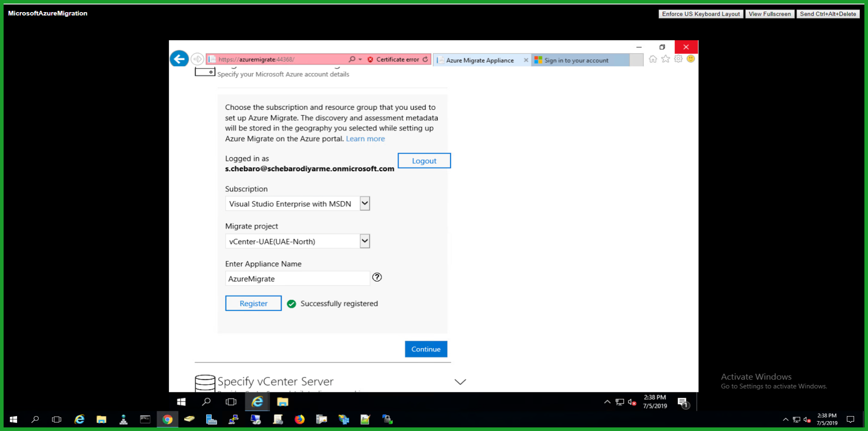
Task: Open the remote VM notification center icon
Action: [683, 403]
